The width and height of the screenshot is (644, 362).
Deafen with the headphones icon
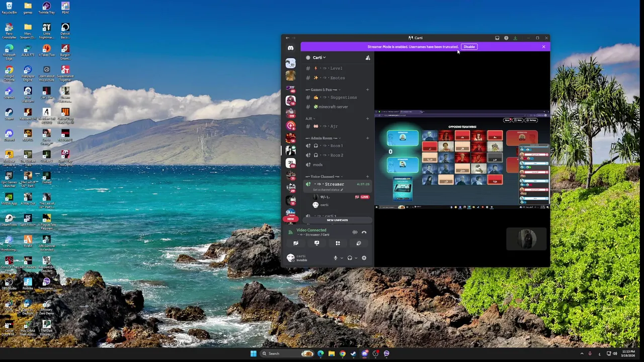click(350, 258)
